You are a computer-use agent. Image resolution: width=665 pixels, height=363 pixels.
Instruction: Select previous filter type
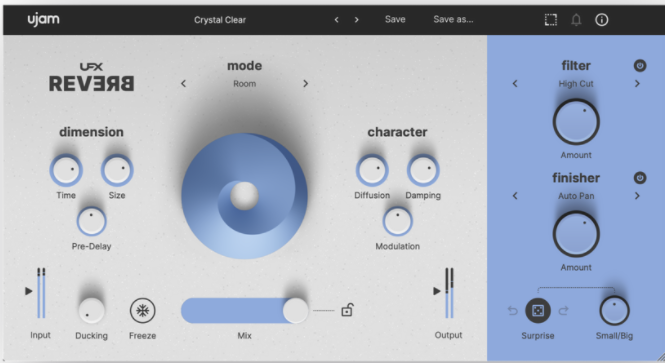click(x=515, y=84)
